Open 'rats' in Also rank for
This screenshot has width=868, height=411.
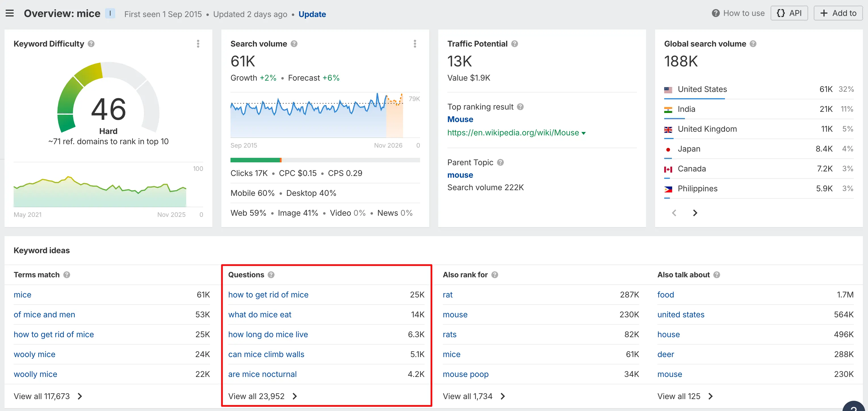(x=450, y=335)
